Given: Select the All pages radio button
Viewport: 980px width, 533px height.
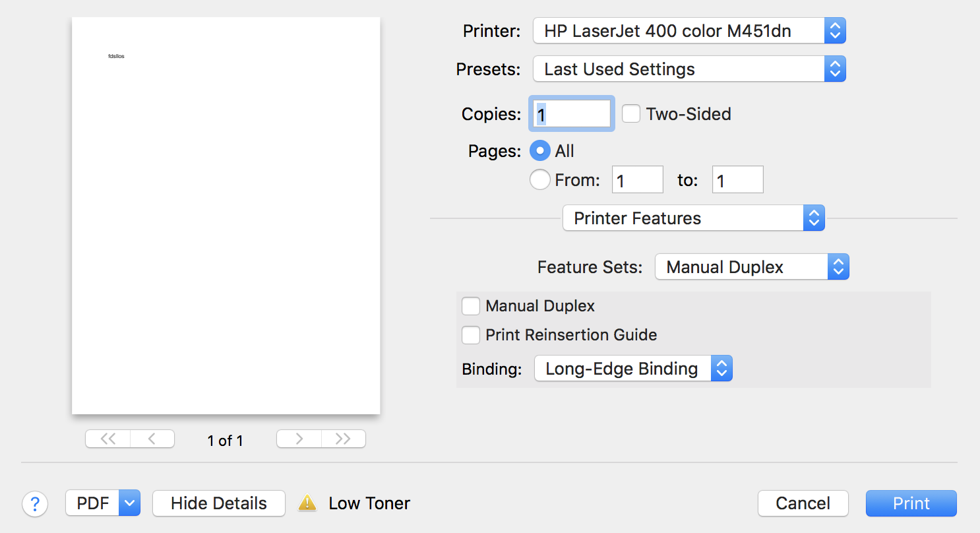Looking at the screenshot, I should [x=540, y=151].
